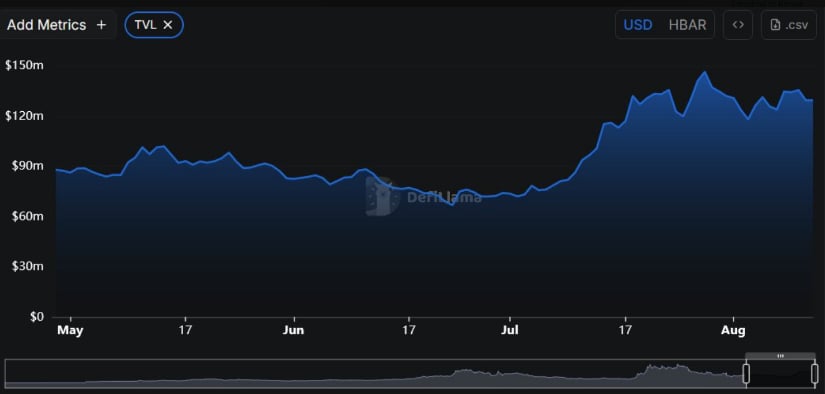
Task: Open the embed code icon button
Action: point(738,25)
